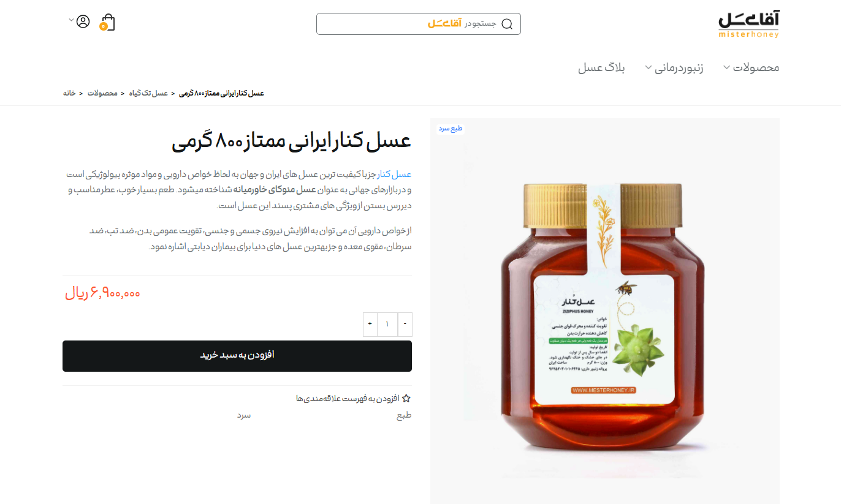Decrease quantity with the minus button

[405, 323]
